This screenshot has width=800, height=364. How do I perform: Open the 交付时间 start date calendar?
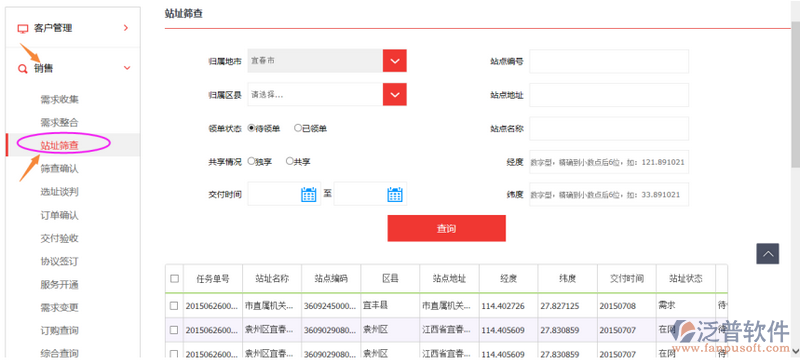click(309, 194)
